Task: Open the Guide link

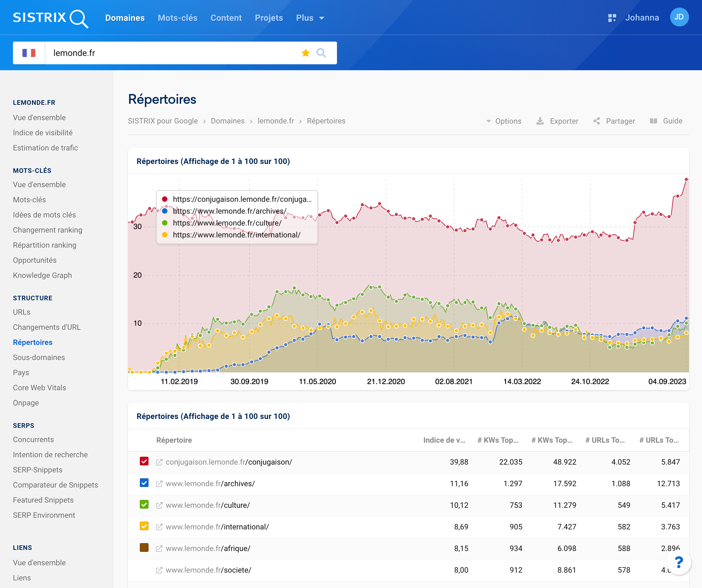Action: pyautogui.click(x=666, y=121)
